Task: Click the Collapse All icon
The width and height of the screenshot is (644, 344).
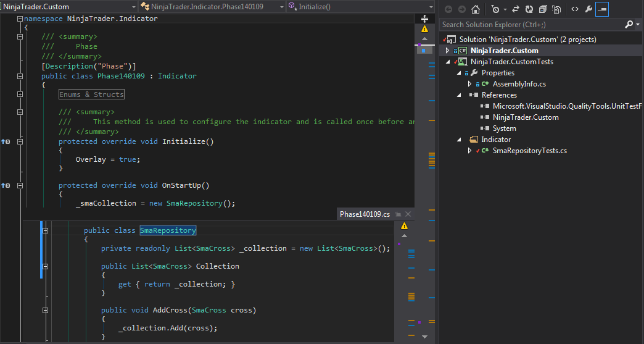Action: point(543,9)
